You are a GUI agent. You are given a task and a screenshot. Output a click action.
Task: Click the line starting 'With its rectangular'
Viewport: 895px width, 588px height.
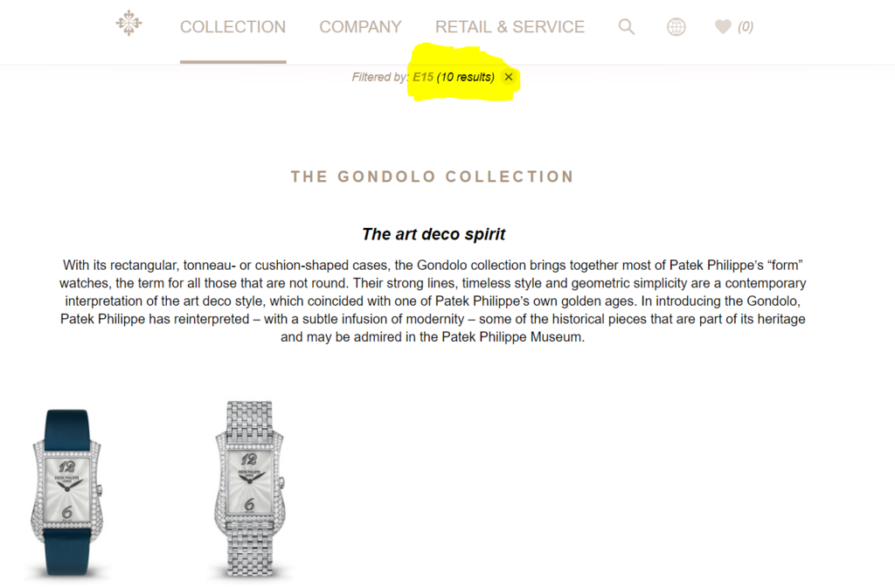coord(433,266)
